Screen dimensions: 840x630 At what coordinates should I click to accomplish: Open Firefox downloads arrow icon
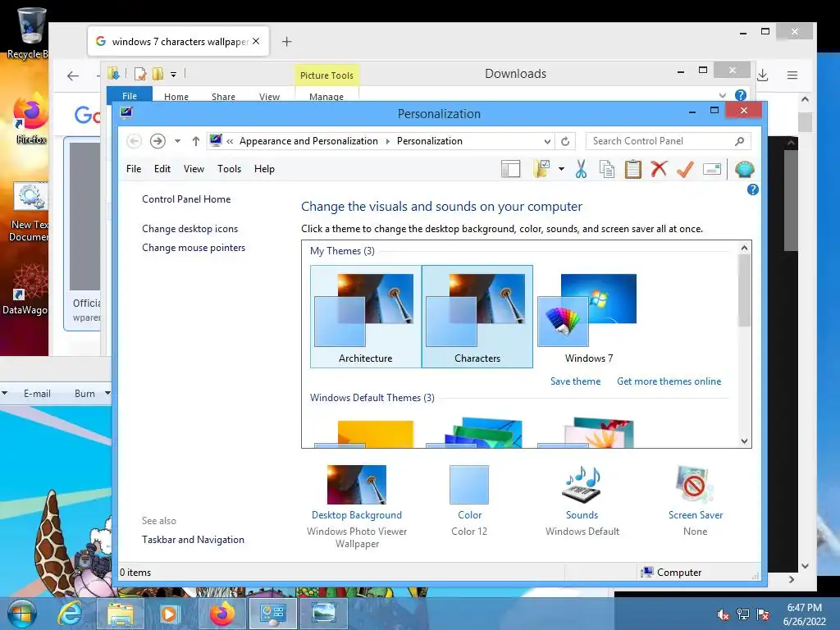point(763,75)
